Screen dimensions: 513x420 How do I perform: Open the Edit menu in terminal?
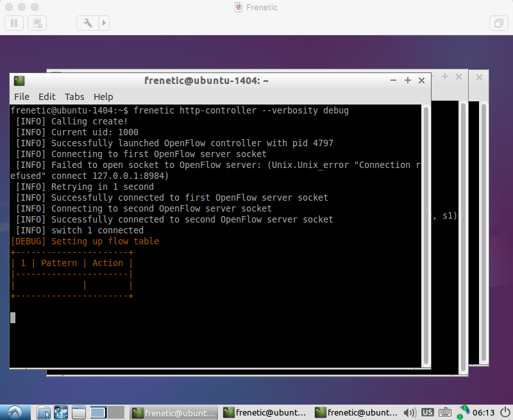pos(47,97)
